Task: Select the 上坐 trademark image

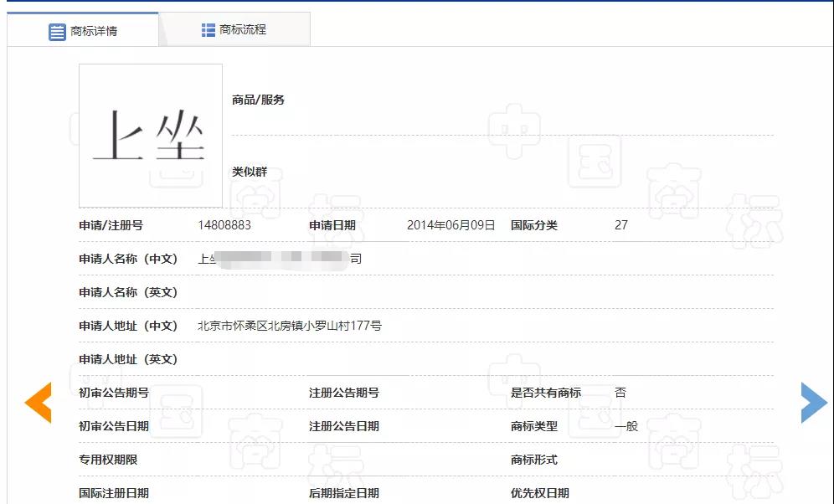Action: pyautogui.click(x=149, y=136)
